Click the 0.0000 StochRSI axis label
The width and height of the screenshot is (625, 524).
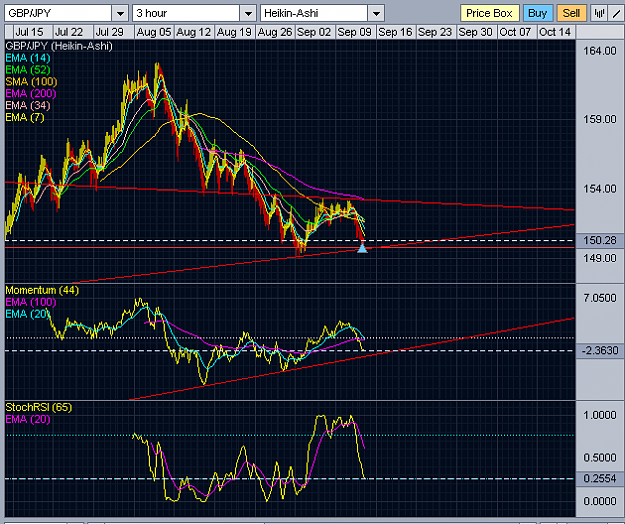click(600, 501)
